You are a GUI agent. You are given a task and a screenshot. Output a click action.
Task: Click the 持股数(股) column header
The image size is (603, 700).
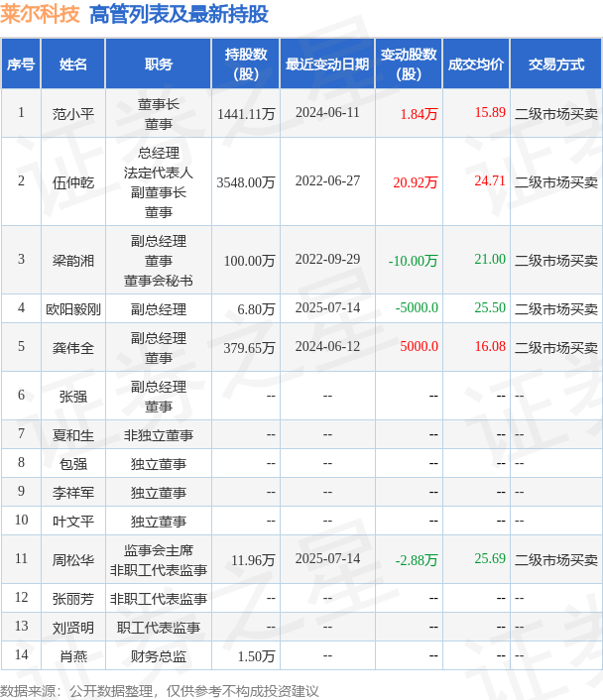click(x=246, y=63)
